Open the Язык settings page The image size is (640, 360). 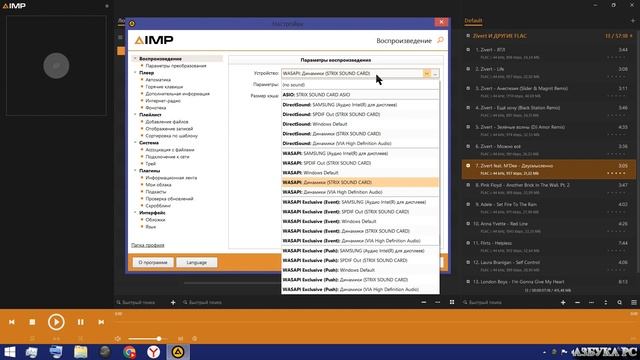(x=151, y=227)
